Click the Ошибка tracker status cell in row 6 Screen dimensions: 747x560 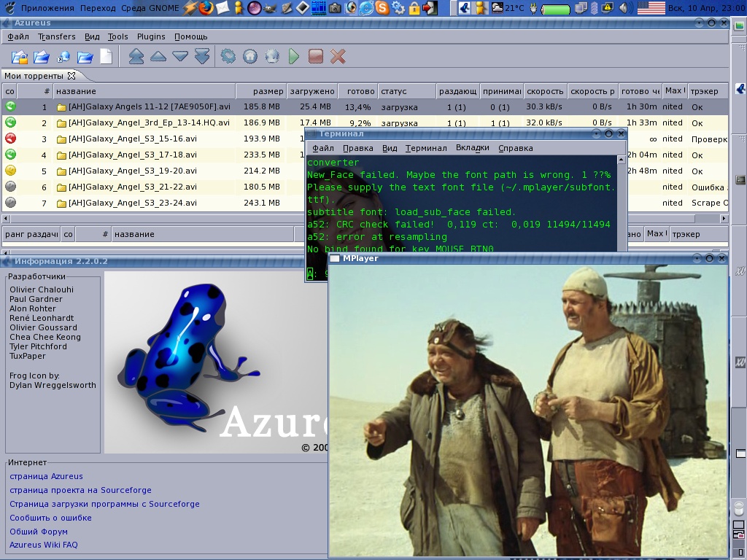(x=708, y=187)
